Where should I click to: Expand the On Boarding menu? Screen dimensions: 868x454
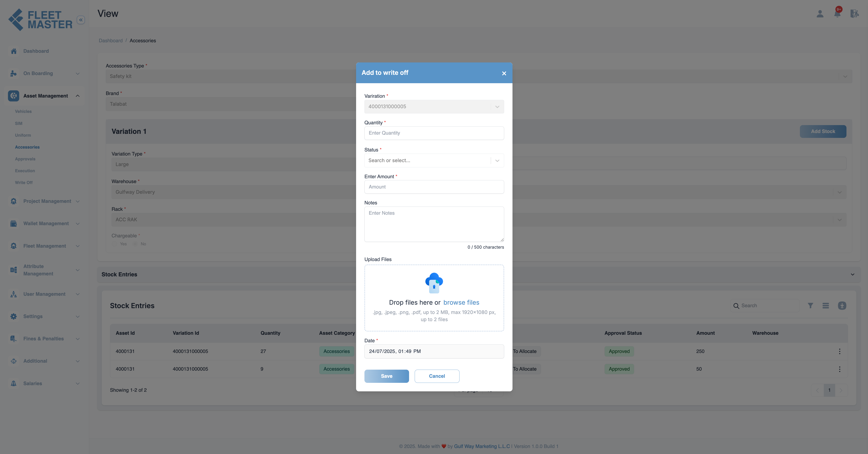77,74
